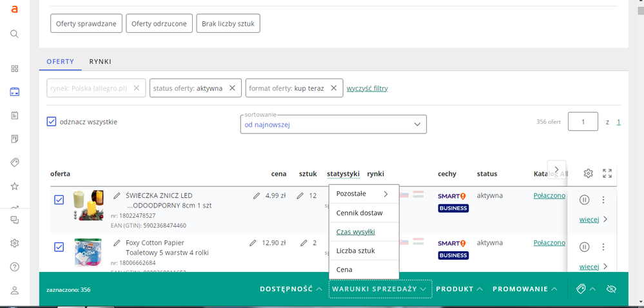Switch to the RYNKI tab
This screenshot has width=644, height=308.
(x=101, y=61)
